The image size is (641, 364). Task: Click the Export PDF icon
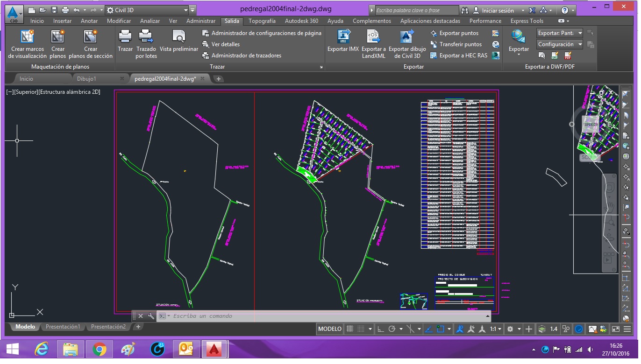tap(568, 56)
